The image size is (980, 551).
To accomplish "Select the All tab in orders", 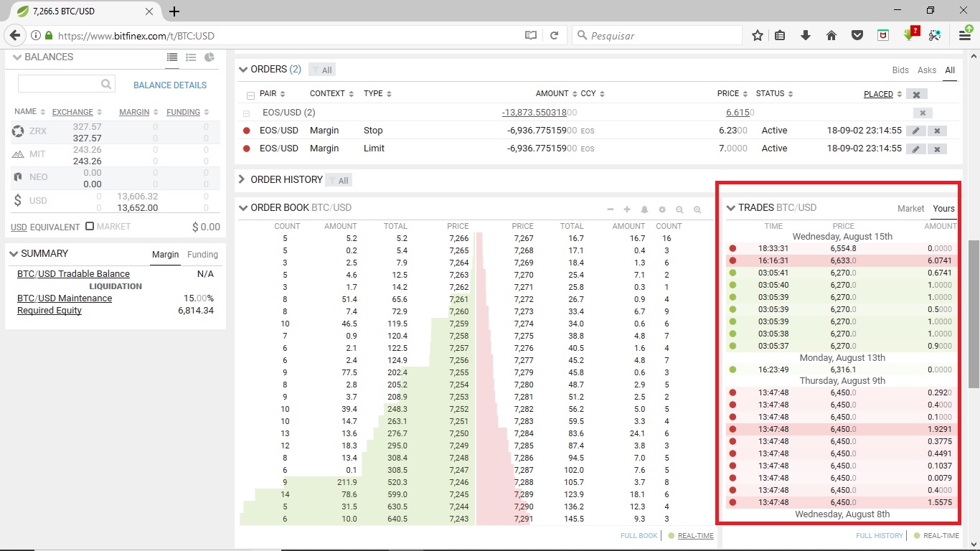I will point(950,70).
